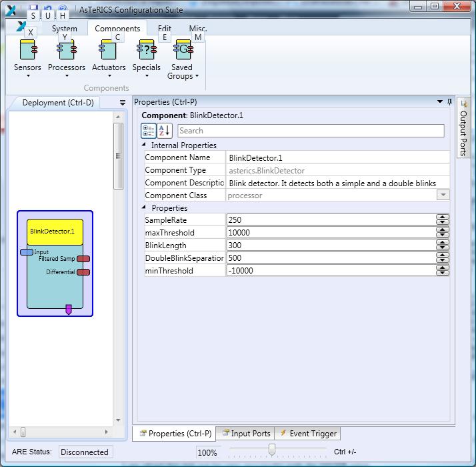Open the Edit ribbon tab
The width and height of the screenshot is (476, 467).
coord(165,29)
